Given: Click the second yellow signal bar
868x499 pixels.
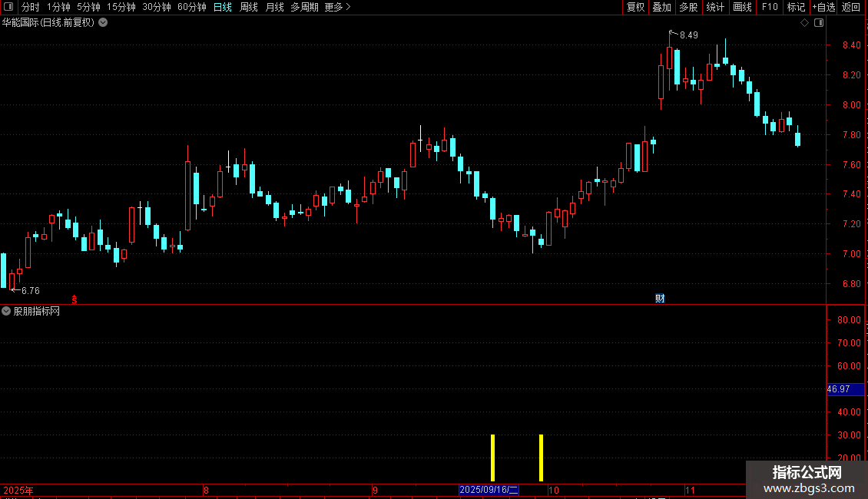Looking at the screenshot, I should click(x=541, y=458).
